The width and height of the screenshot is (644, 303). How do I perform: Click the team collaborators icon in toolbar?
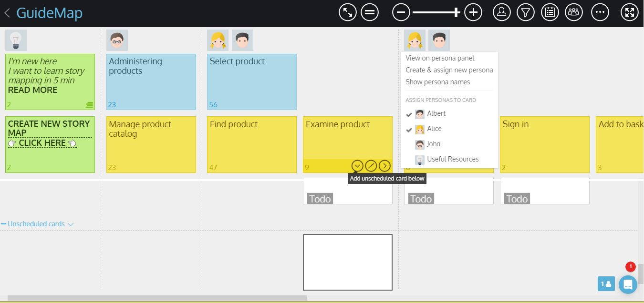574,12
